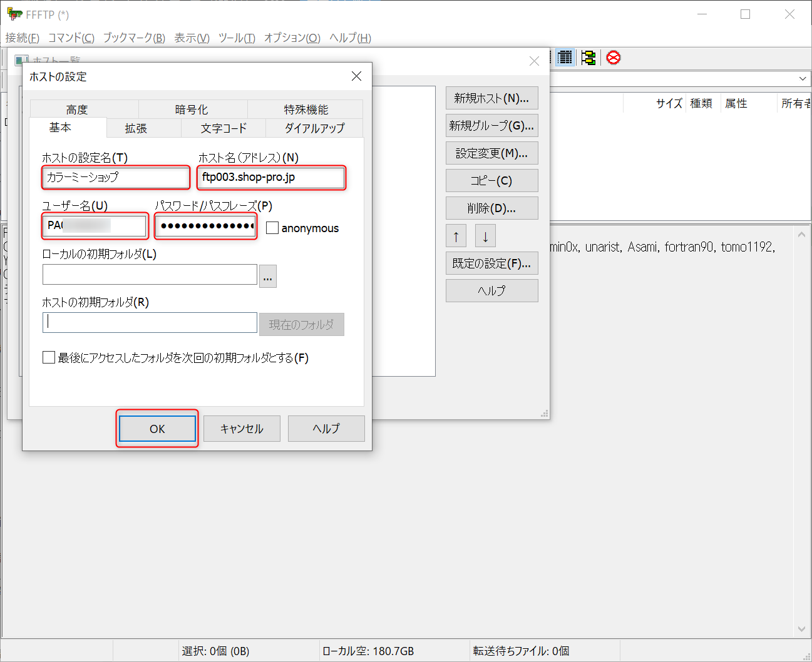Click the folder tree toolbar icon
Viewport: 812px width, 662px height.
(x=588, y=58)
